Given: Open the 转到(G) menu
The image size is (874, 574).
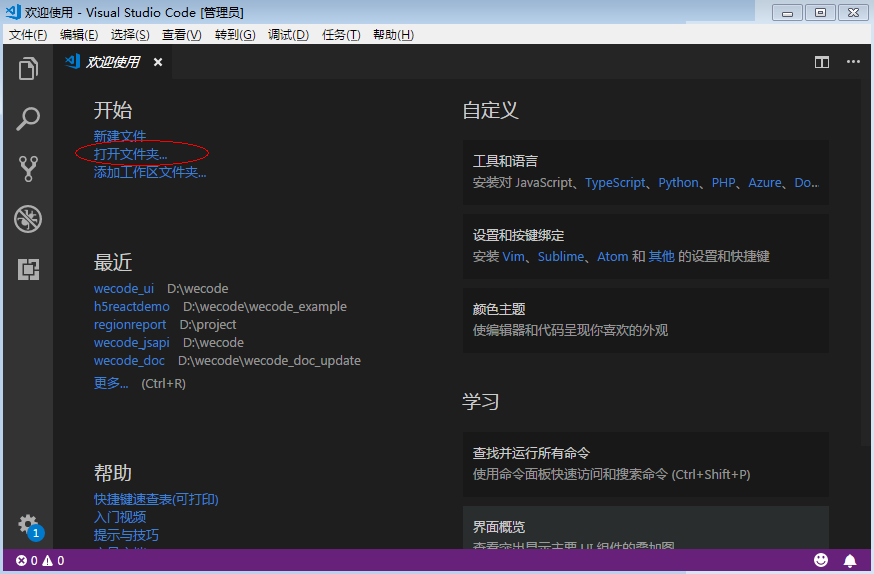Looking at the screenshot, I should [x=235, y=35].
